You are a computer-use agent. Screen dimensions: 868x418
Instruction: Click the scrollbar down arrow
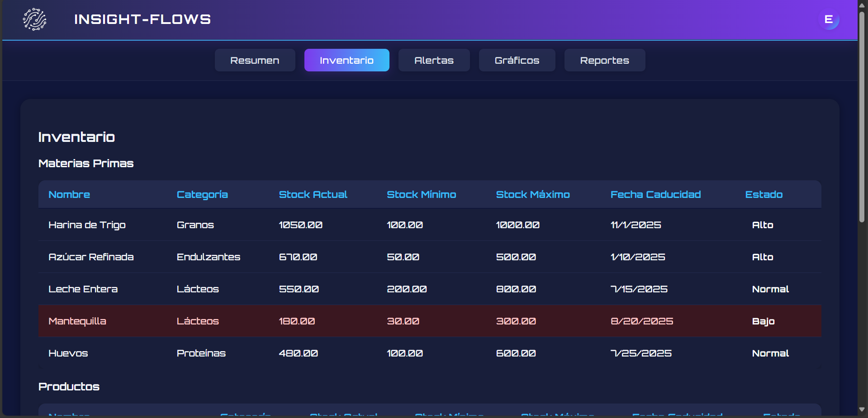tap(862, 409)
